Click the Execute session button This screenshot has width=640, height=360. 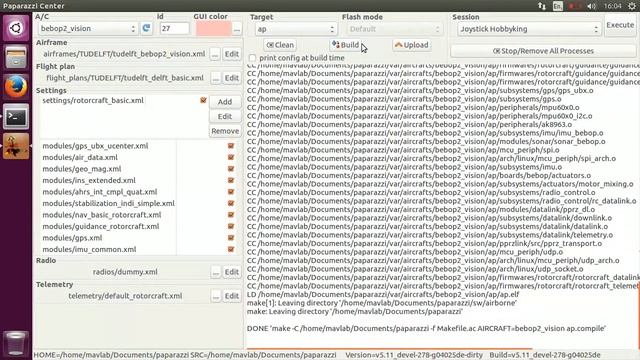coord(620,25)
